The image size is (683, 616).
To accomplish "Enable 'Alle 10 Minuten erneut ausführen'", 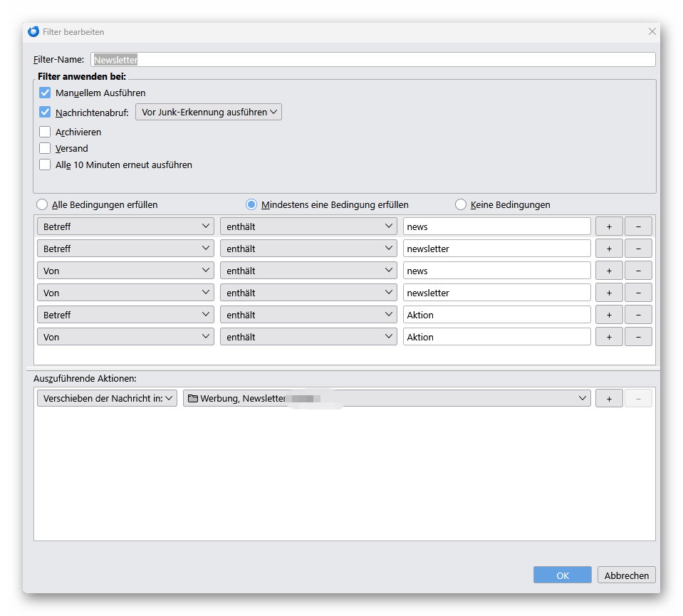I will tap(45, 165).
